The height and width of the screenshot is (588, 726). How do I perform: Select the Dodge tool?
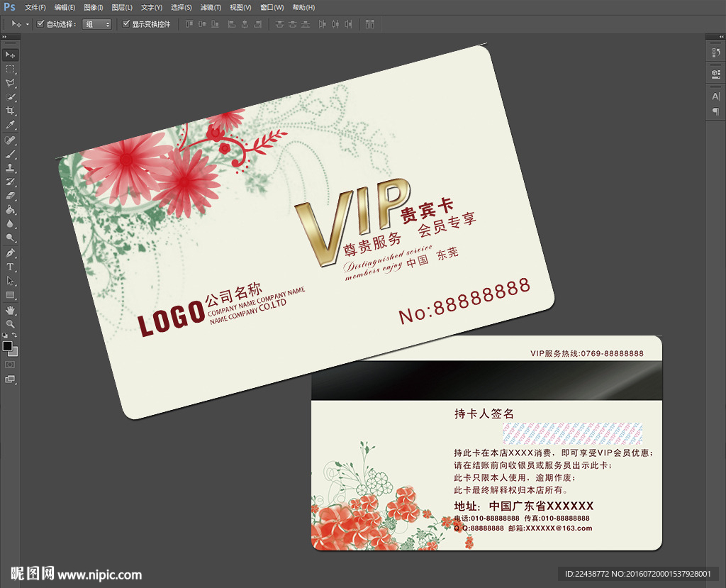pyautogui.click(x=10, y=238)
